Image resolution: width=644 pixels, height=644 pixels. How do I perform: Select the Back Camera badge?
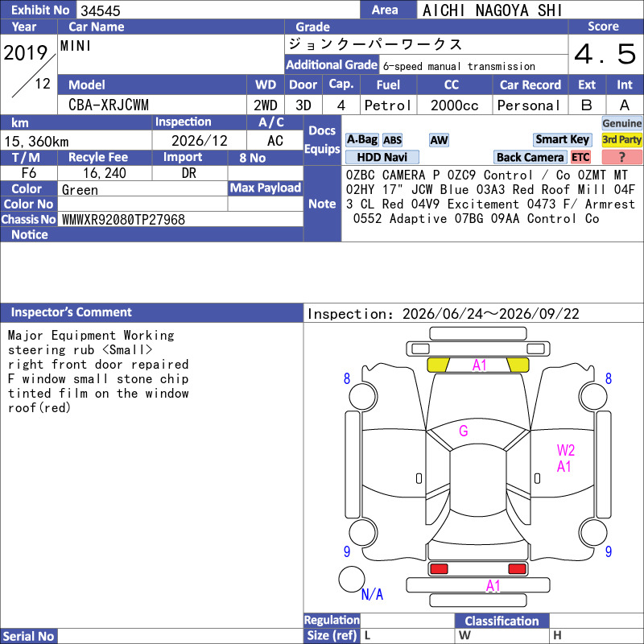pos(530,157)
